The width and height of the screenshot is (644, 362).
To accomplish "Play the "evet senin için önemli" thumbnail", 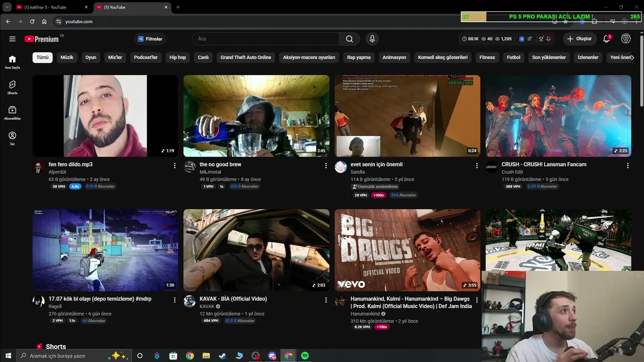I will pos(408,116).
